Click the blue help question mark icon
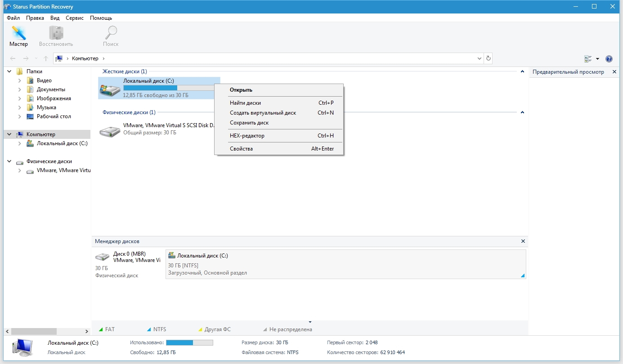This screenshot has width=623, height=364. [609, 59]
